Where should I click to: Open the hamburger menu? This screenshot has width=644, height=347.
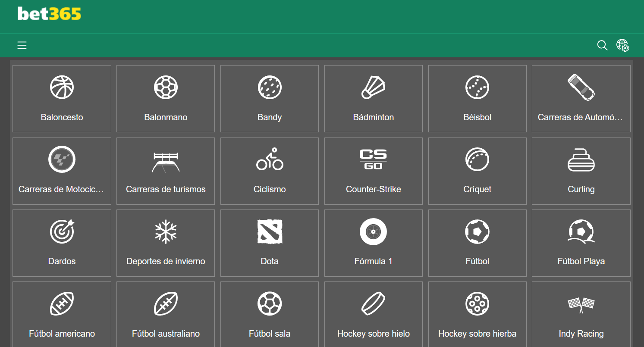tap(22, 45)
